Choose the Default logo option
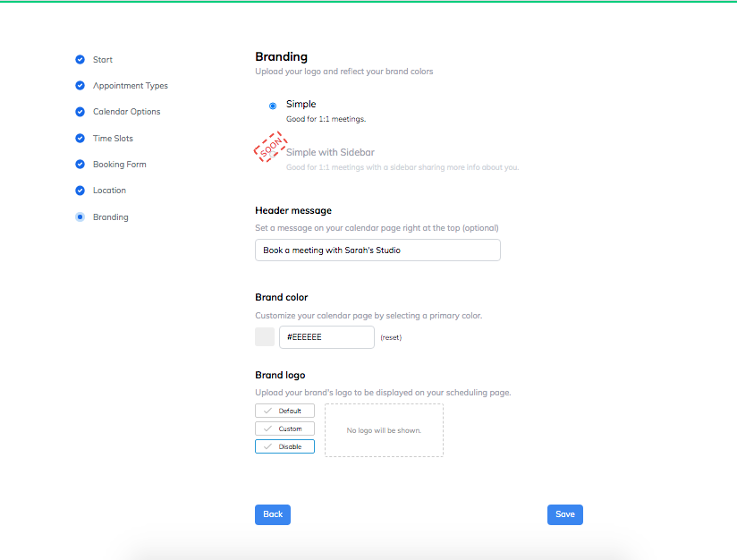Viewport: 737px width, 560px height. pos(284,411)
